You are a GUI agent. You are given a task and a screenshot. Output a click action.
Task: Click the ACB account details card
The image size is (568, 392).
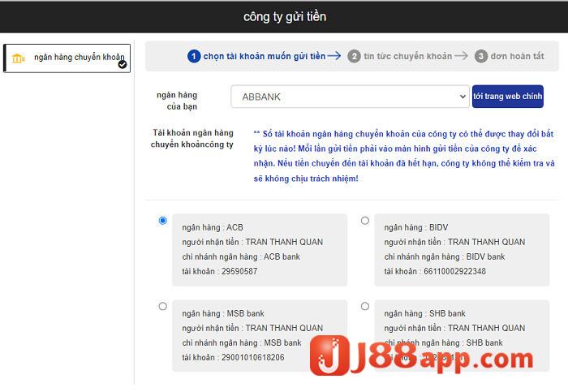260,250
